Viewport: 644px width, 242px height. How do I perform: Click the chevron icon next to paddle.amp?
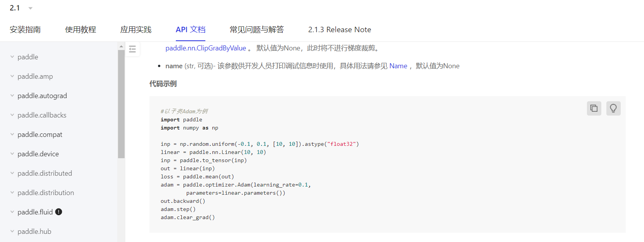tap(12, 76)
